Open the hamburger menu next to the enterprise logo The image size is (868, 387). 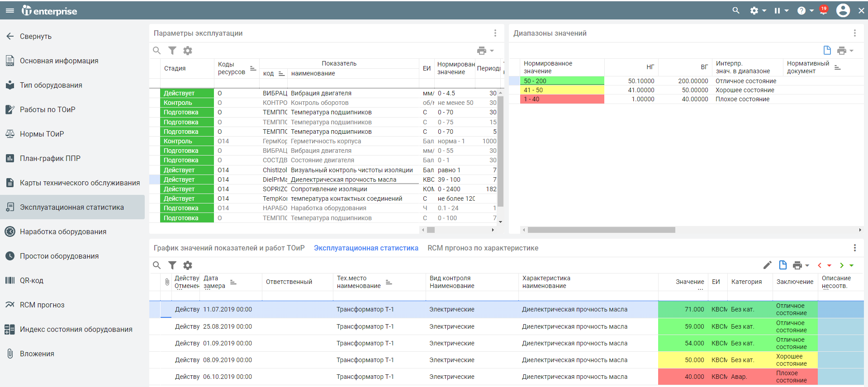point(9,10)
